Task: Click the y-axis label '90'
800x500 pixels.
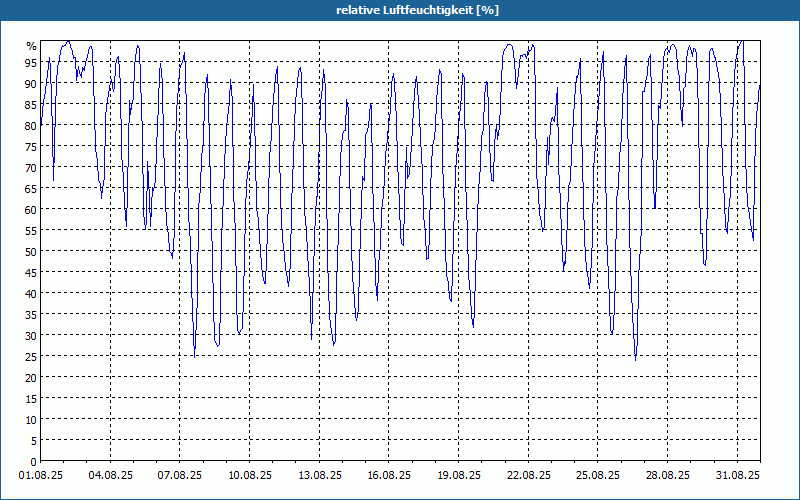Action: click(32, 84)
